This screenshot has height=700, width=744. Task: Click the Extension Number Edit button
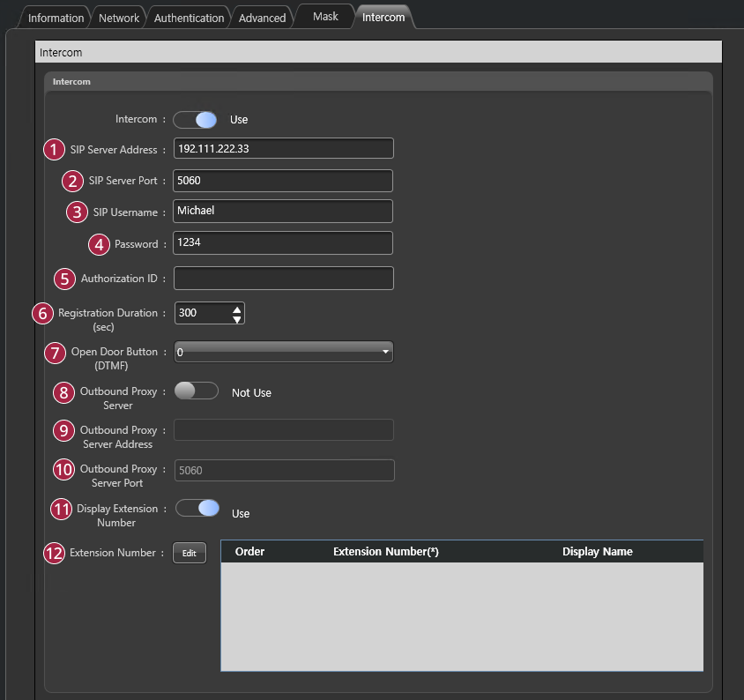point(189,553)
